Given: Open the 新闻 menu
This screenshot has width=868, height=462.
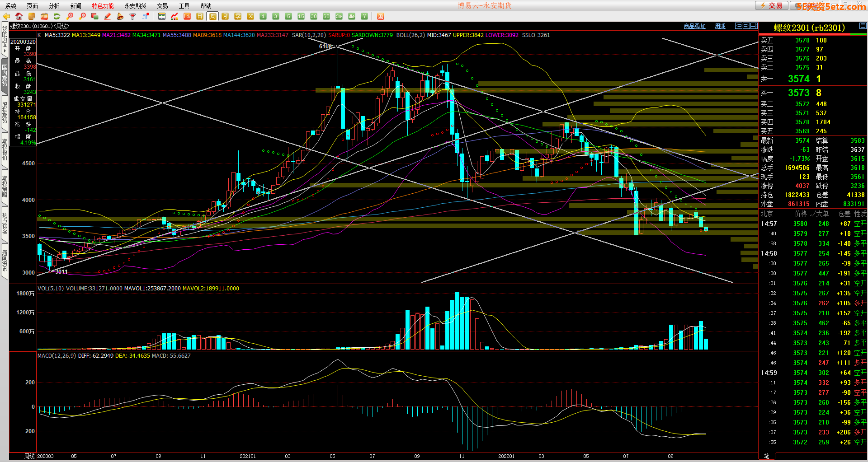Looking at the screenshot, I should 76,6.
